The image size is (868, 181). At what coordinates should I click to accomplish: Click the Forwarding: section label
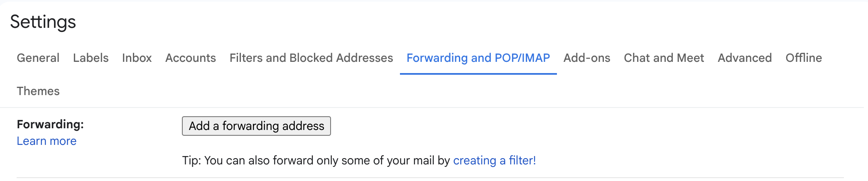(50, 124)
